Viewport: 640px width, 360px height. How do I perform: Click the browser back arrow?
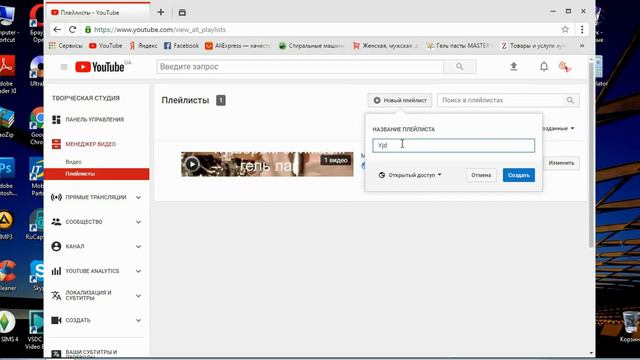tap(57, 29)
